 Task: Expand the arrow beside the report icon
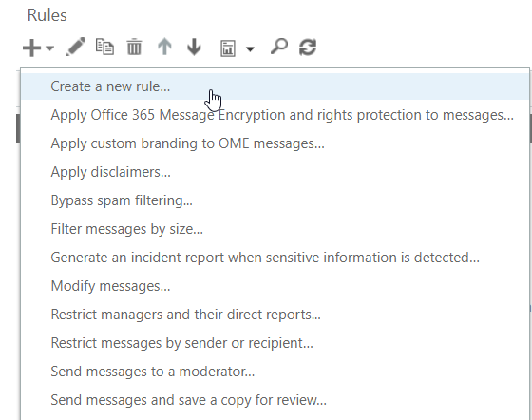pyautogui.click(x=250, y=49)
